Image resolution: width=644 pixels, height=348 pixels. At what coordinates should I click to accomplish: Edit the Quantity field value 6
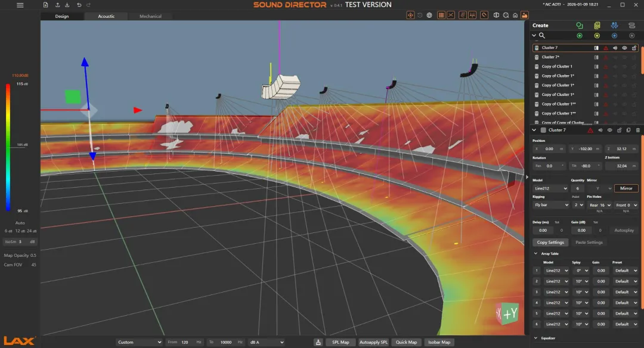(577, 188)
